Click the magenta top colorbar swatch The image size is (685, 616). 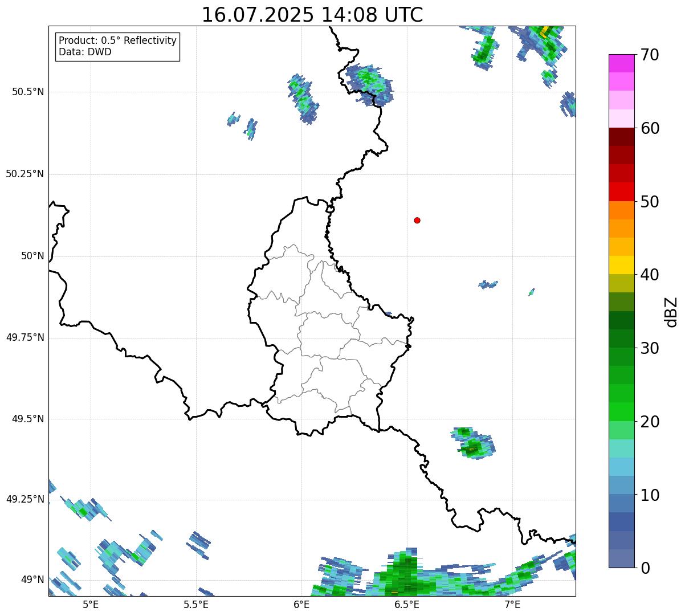622,63
